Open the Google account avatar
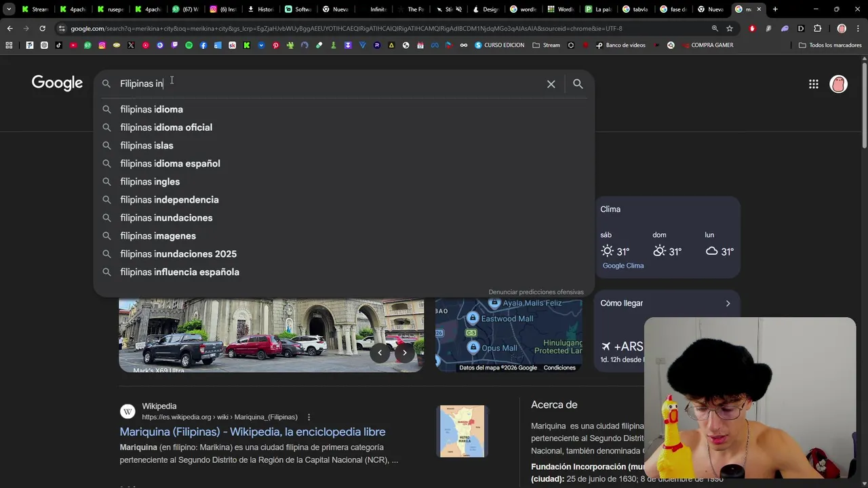The height and width of the screenshot is (488, 868). tap(839, 84)
